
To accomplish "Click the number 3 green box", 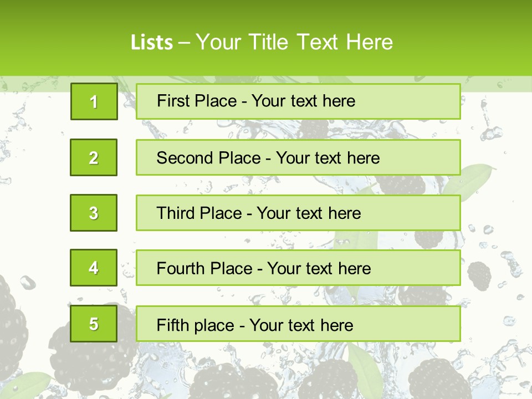I will tap(94, 213).
